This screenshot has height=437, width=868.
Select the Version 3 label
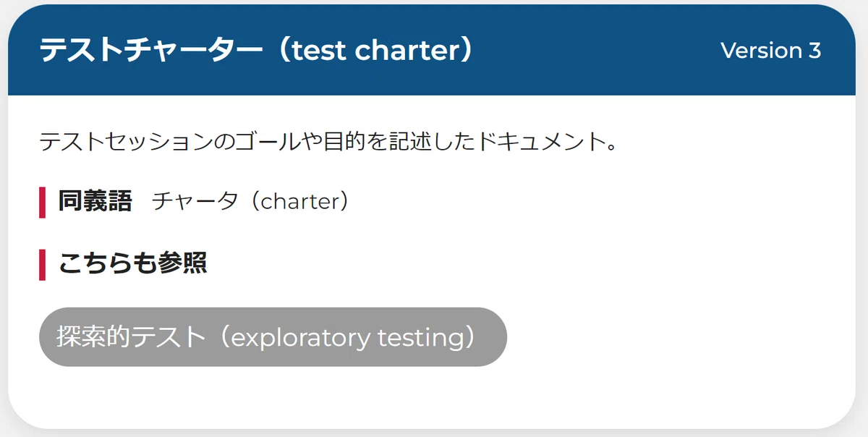(x=770, y=50)
